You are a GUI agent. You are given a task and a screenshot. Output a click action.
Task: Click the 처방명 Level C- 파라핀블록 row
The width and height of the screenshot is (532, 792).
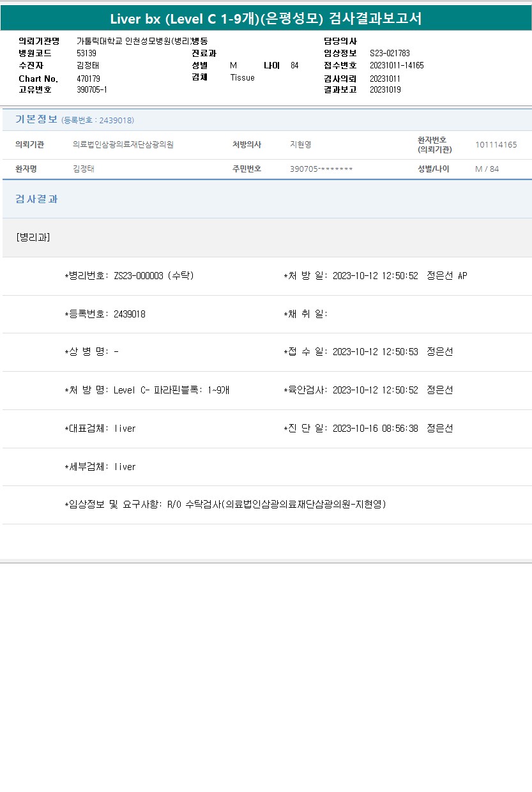click(x=147, y=390)
